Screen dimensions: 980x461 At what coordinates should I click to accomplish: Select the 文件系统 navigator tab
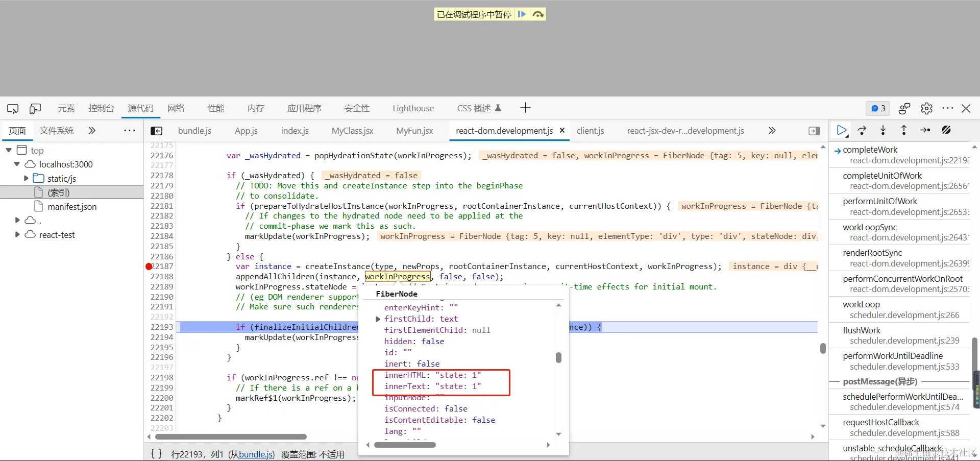(57, 131)
